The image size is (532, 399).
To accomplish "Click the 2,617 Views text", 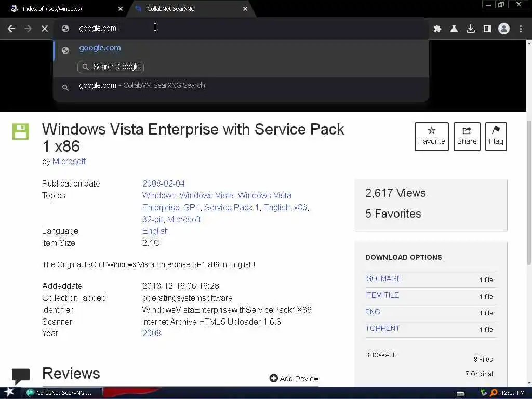I will pyautogui.click(x=395, y=193).
